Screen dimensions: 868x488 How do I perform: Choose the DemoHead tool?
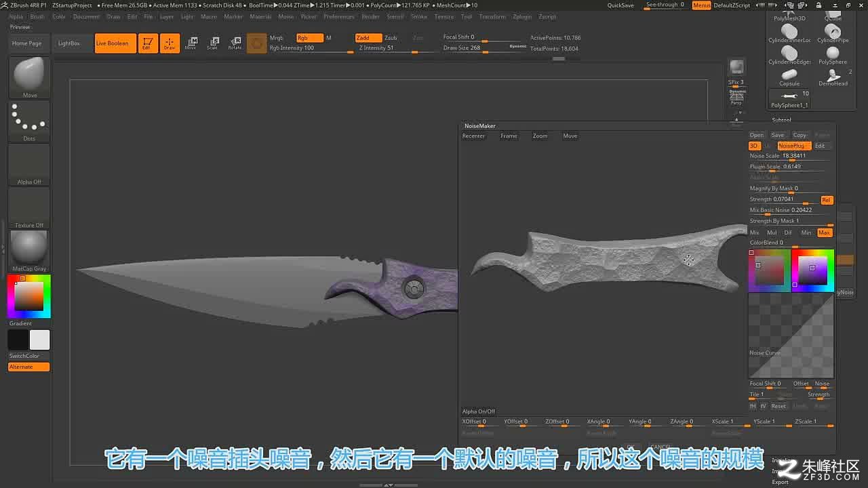point(833,77)
